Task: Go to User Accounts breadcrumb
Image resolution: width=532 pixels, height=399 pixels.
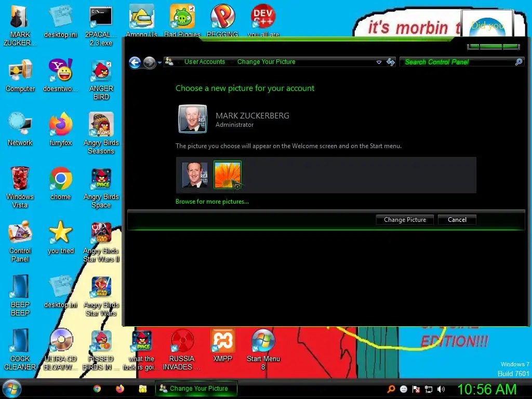Action: click(205, 62)
